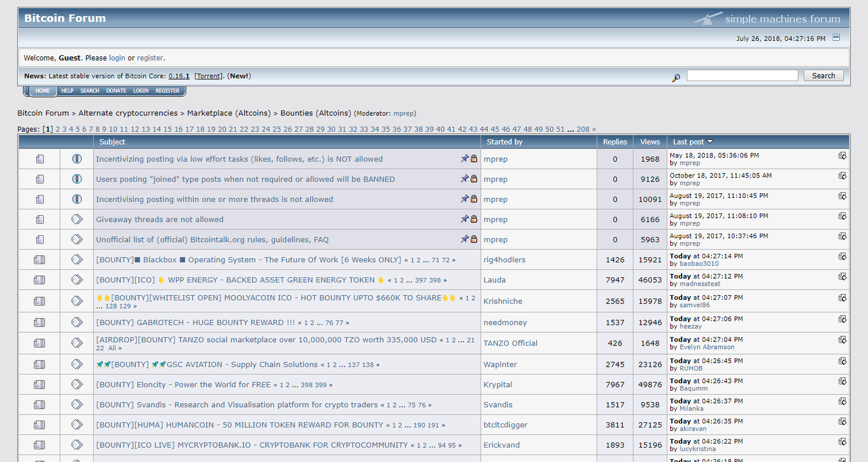
Task: Select the LOGIN menu tab
Action: (x=141, y=91)
